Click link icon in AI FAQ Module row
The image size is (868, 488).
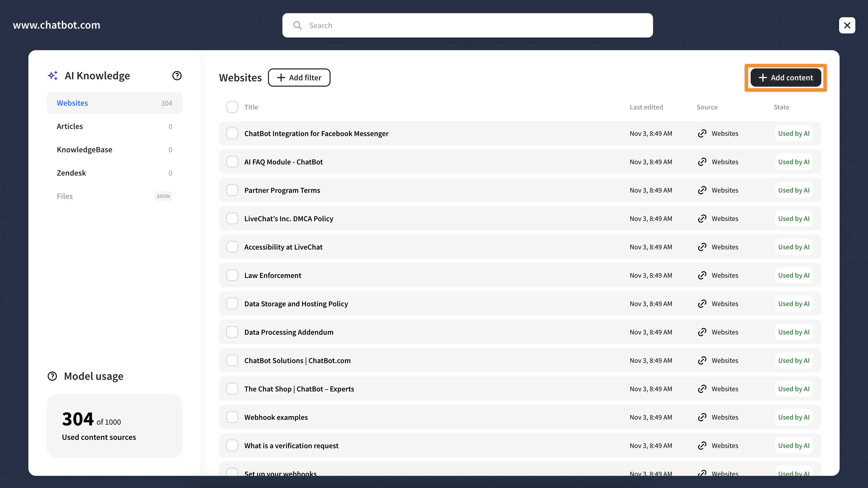click(x=702, y=162)
